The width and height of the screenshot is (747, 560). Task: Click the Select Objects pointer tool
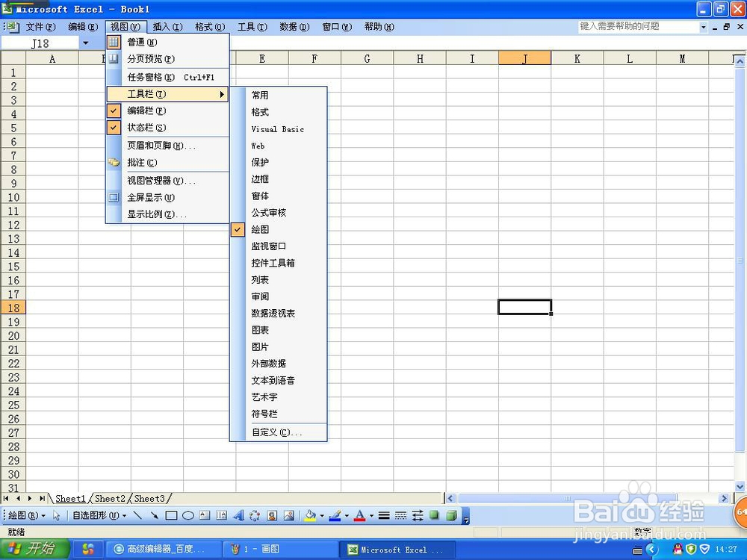coord(57,515)
